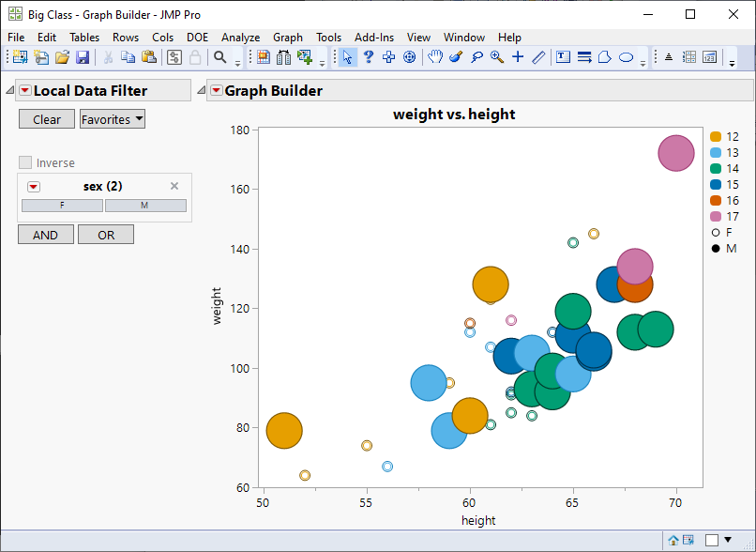
Task: Select the Selection plus-cross tool
Action: pos(388,57)
